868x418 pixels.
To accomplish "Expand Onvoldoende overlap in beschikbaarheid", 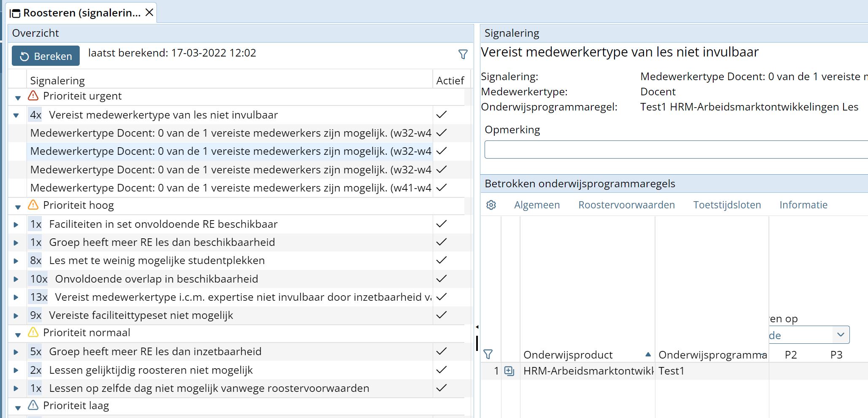I will (x=16, y=279).
